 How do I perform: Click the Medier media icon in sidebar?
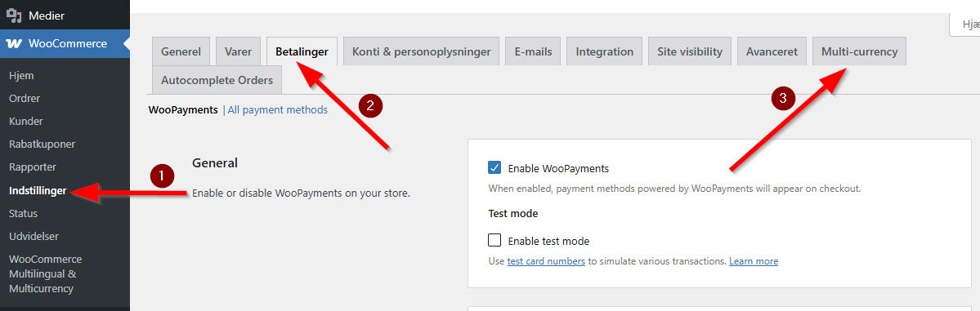(x=12, y=16)
